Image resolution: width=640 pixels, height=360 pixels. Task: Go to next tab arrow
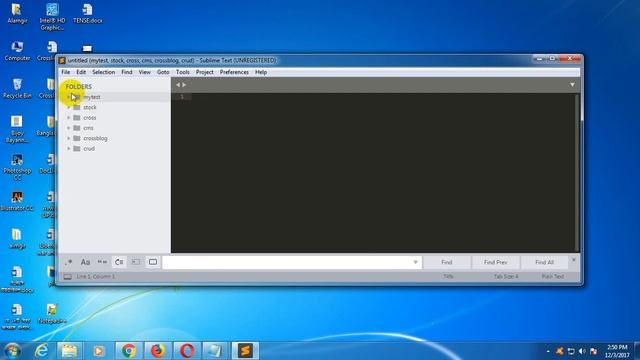tap(184, 84)
